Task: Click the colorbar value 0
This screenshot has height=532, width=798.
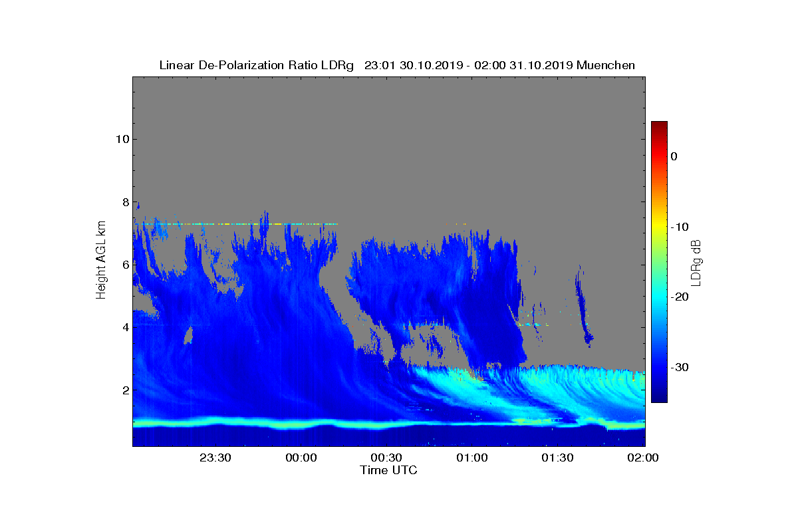Action: click(x=674, y=156)
